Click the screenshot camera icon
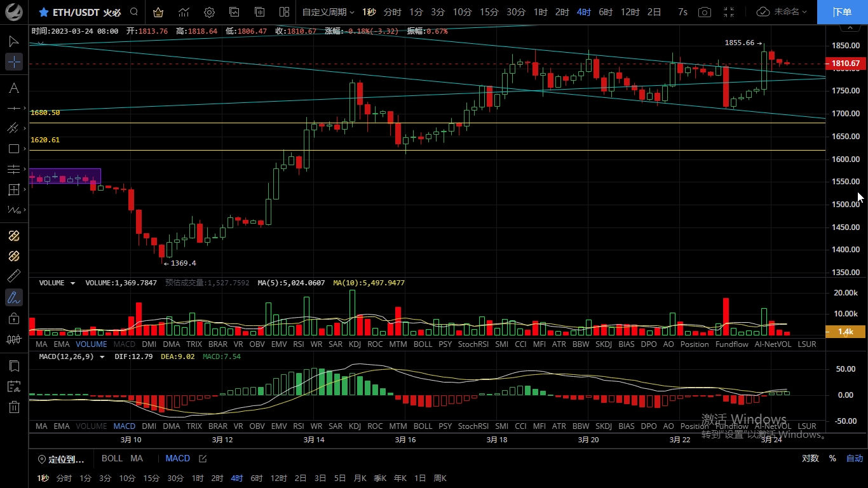Image resolution: width=868 pixels, height=488 pixels. [x=704, y=12]
